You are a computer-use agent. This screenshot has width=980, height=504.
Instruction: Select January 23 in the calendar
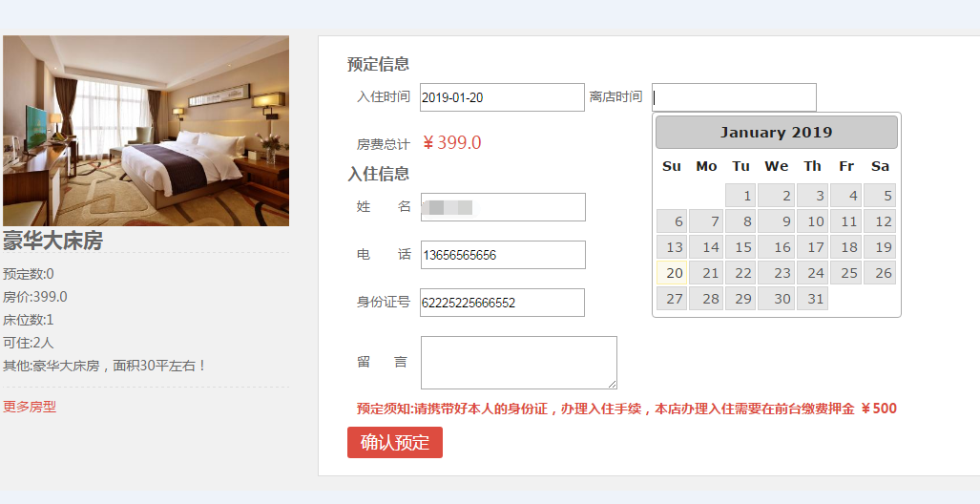point(776,273)
